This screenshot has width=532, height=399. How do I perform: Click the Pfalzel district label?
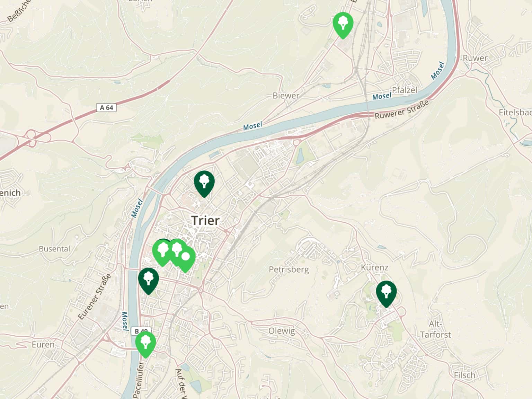tap(405, 90)
